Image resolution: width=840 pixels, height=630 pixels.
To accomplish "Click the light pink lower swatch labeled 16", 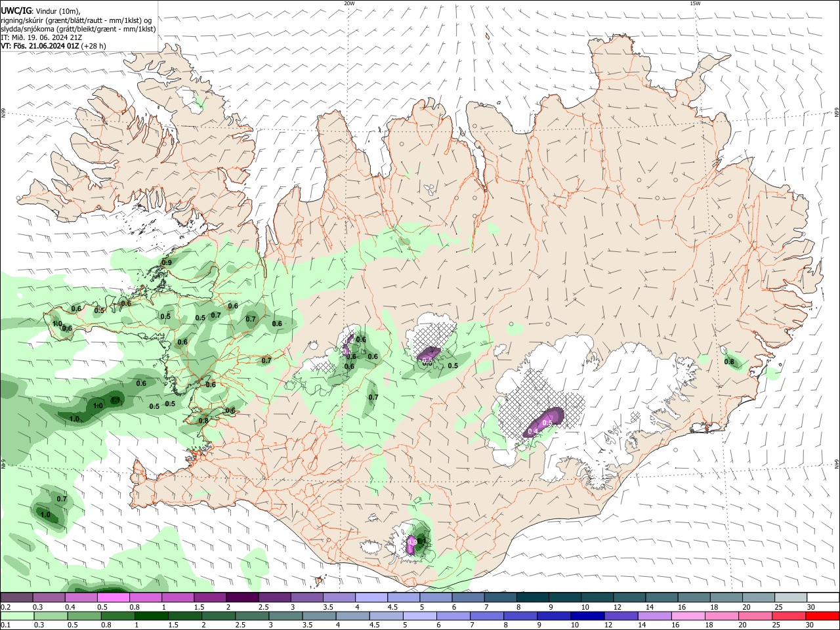I will click(688, 616).
